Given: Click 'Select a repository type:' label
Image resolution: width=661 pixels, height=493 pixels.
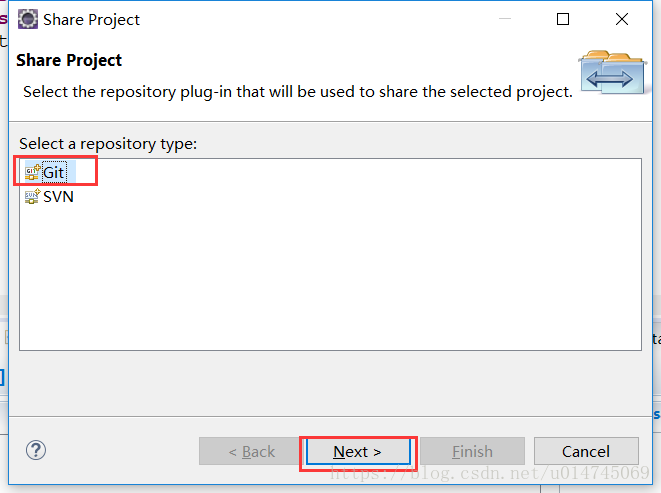Looking at the screenshot, I should tap(108, 144).
